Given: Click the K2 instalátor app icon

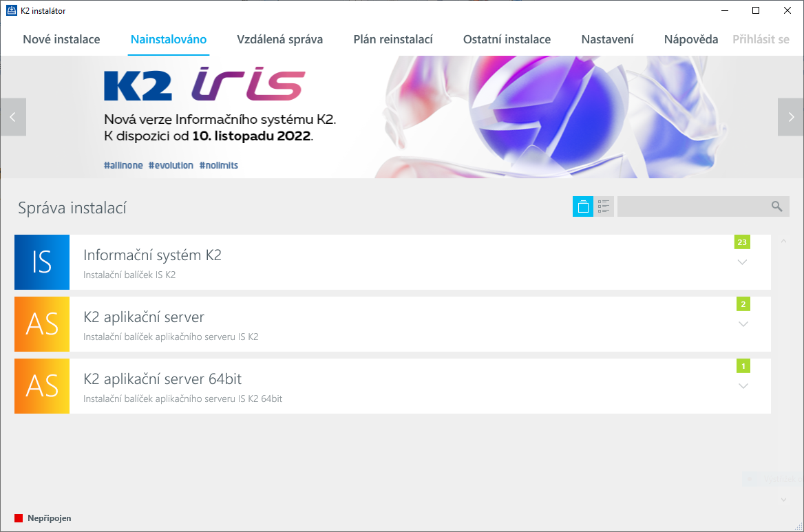Looking at the screenshot, I should click(11, 11).
